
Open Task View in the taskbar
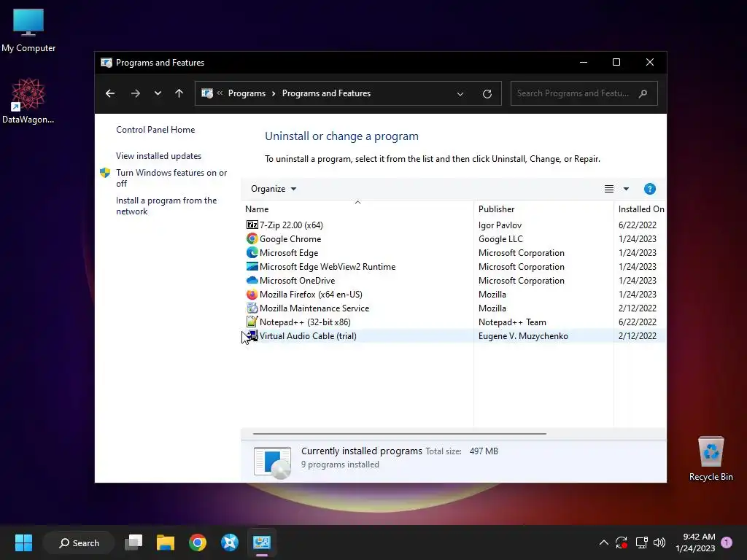pos(133,542)
